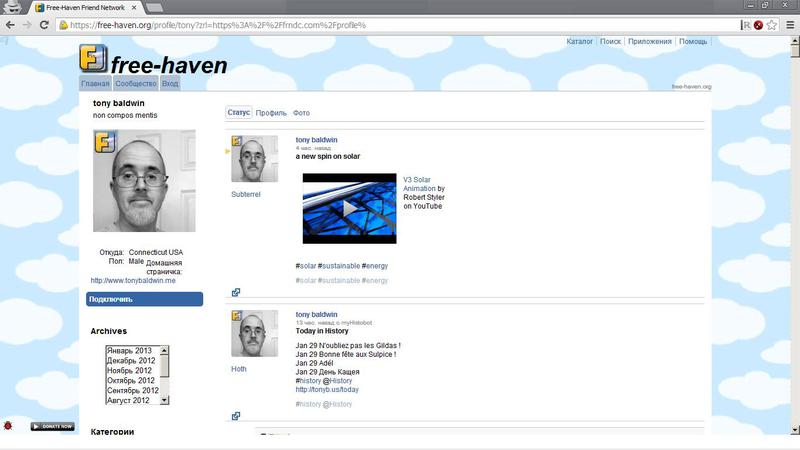Click the free-haven logo icon

coord(93,58)
